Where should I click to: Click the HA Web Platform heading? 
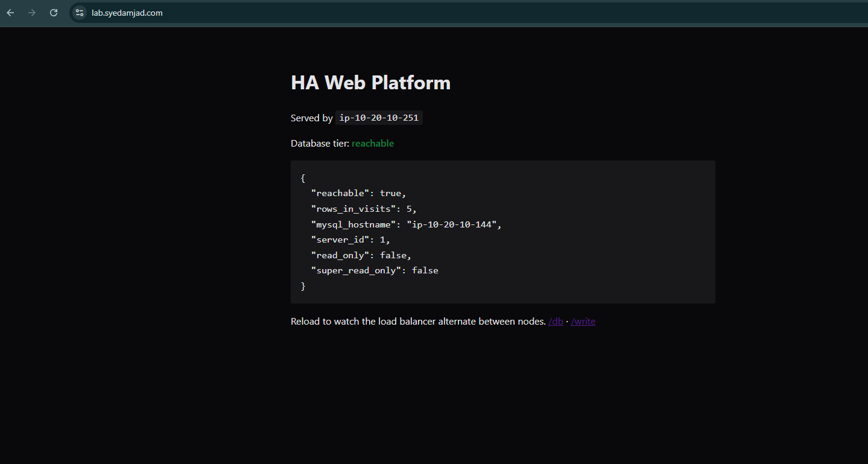(370, 83)
